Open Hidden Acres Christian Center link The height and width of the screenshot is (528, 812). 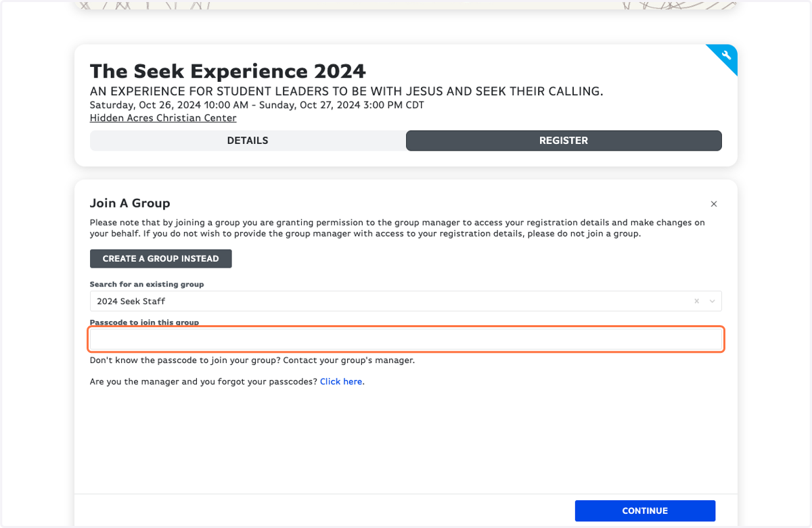(163, 118)
